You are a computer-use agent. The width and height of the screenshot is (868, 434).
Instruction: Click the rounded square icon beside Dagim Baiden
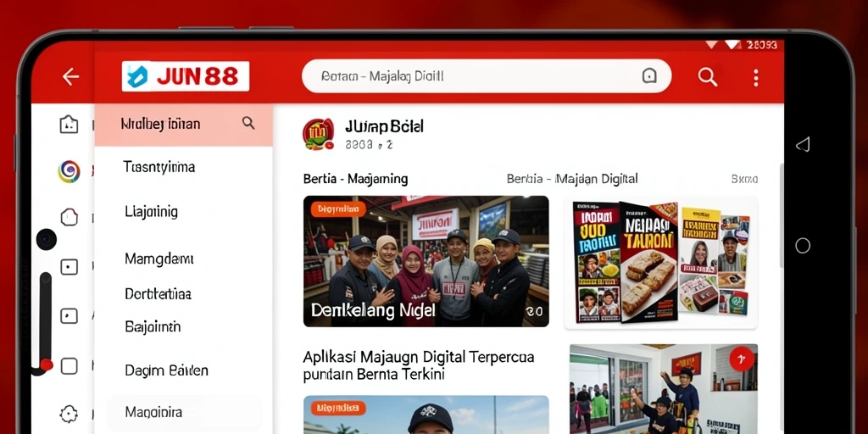coord(70,366)
